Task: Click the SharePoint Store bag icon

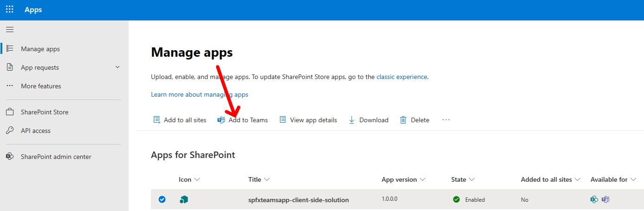Action: click(10, 112)
